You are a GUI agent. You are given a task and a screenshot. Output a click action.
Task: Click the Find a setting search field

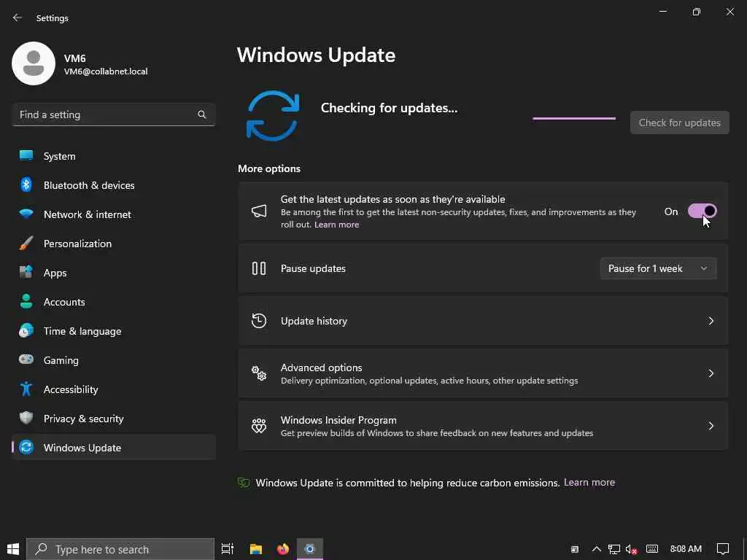113,114
